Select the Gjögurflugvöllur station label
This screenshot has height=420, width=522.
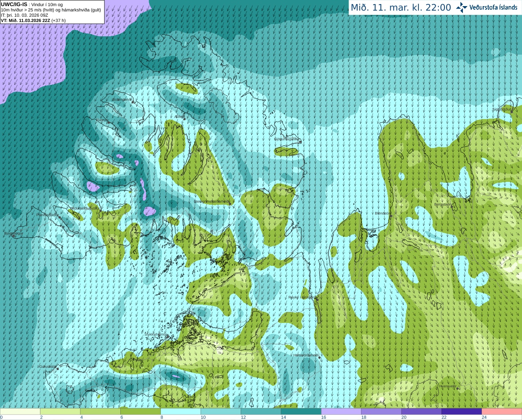(x=287, y=139)
